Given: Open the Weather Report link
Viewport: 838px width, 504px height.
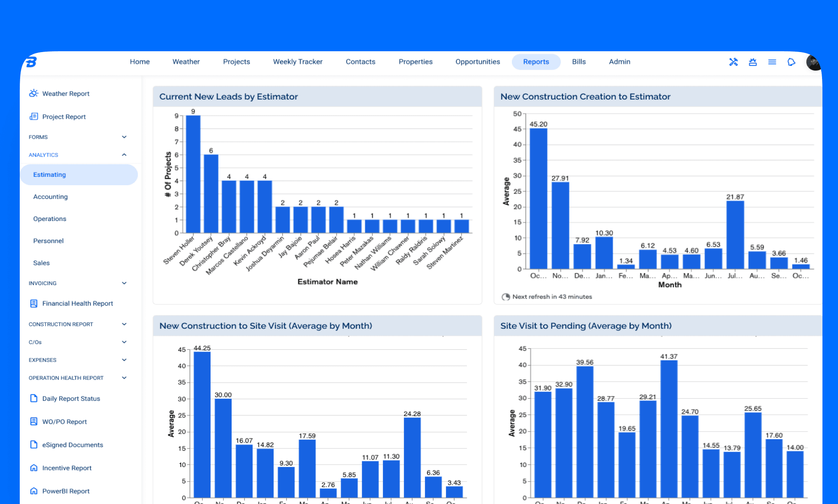Looking at the screenshot, I should pos(66,93).
